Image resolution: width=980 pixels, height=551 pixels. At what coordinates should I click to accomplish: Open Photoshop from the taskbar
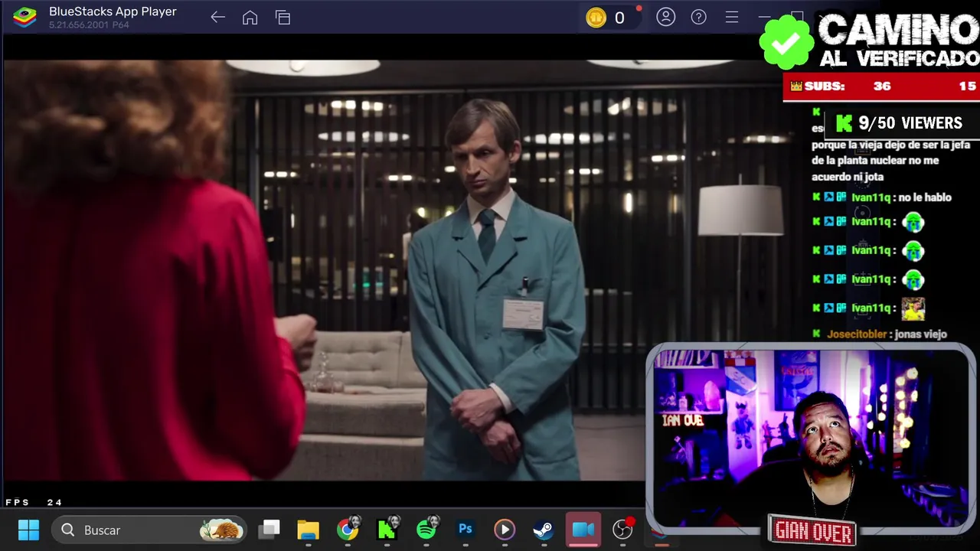465,530
